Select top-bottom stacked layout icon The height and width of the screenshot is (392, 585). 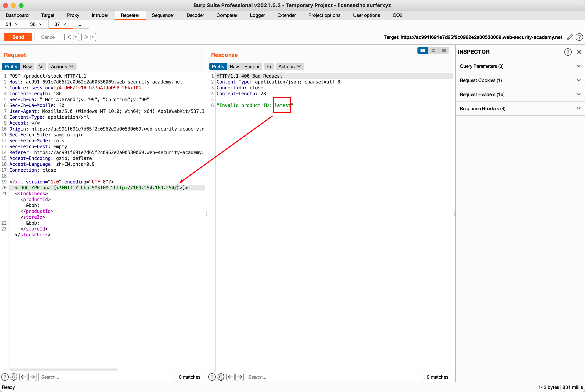click(x=433, y=51)
